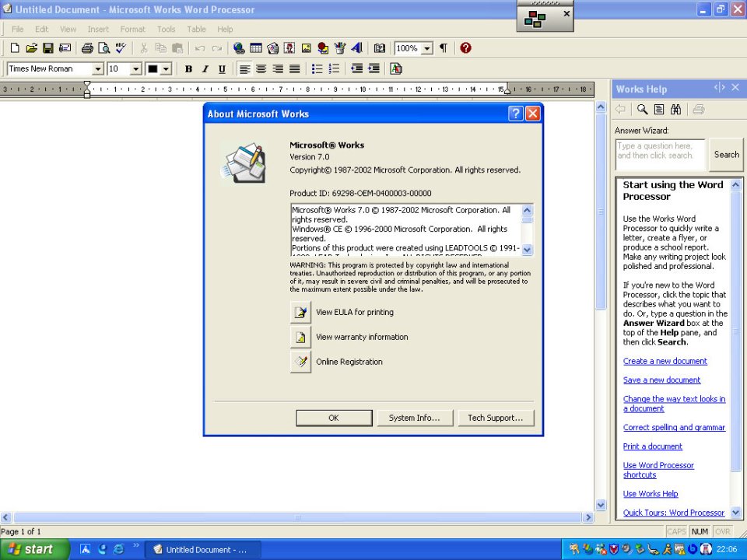
Task: Click the magnifying glass icon in Works Help
Action: coord(643,110)
